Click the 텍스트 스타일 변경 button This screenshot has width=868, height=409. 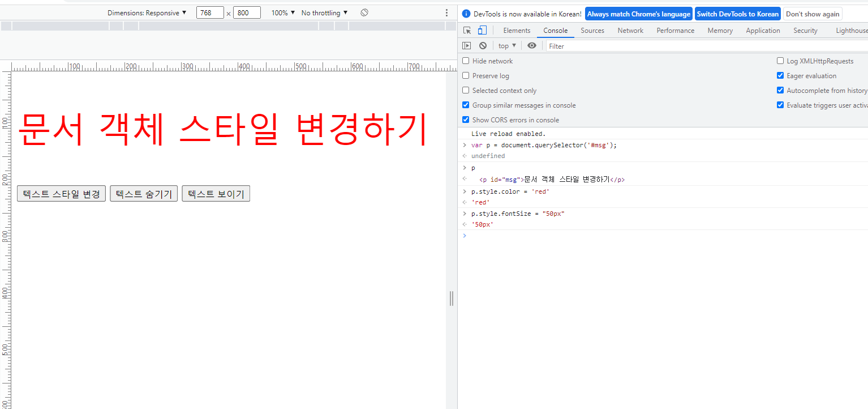point(61,194)
